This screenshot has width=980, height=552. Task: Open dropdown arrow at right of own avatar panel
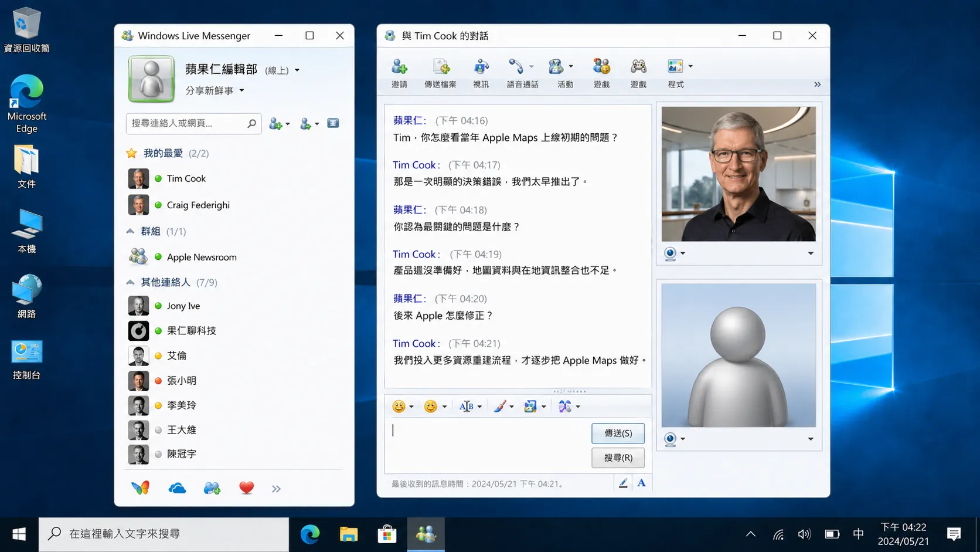click(x=811, y=439)
